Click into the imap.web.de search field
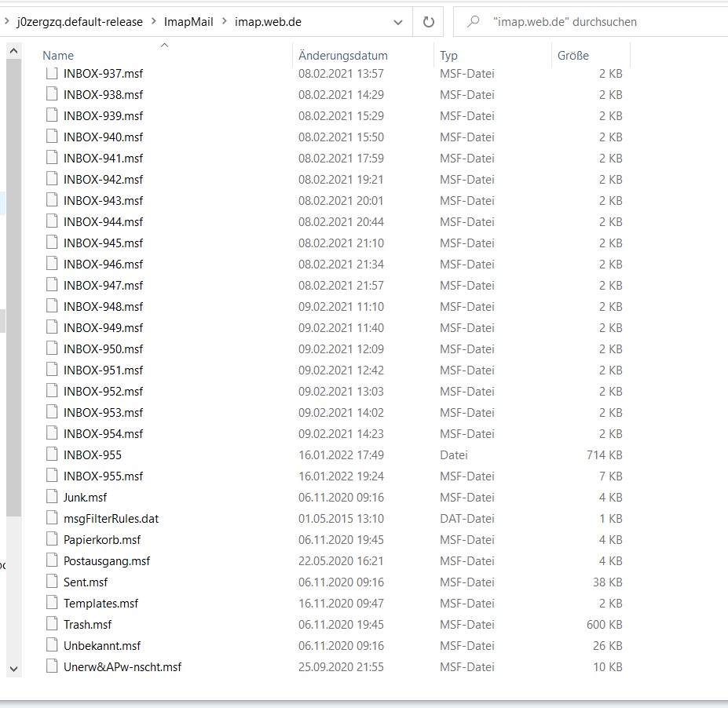 pos(597,22)
